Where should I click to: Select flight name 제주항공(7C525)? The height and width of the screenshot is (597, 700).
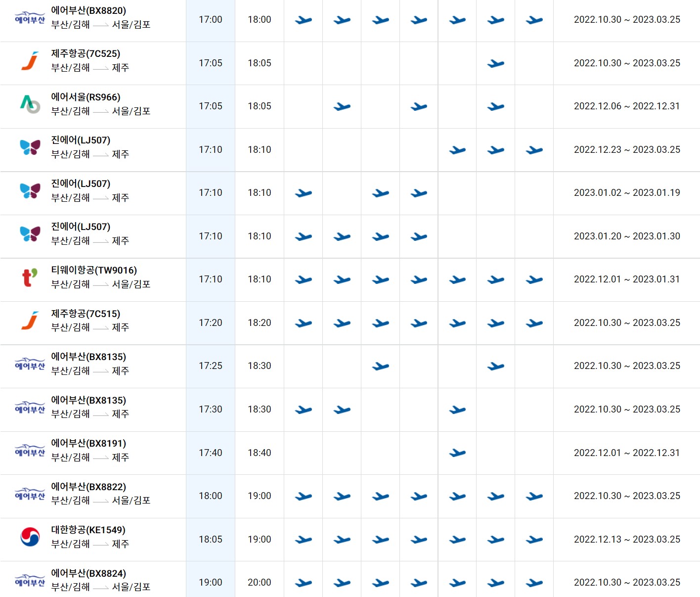click(86, 53)
